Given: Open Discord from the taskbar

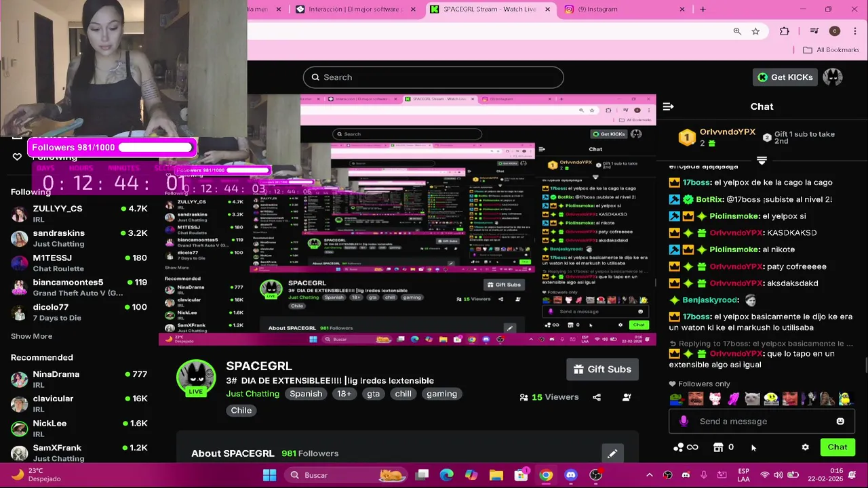Looking at the screenshot, I should [571, 475].
